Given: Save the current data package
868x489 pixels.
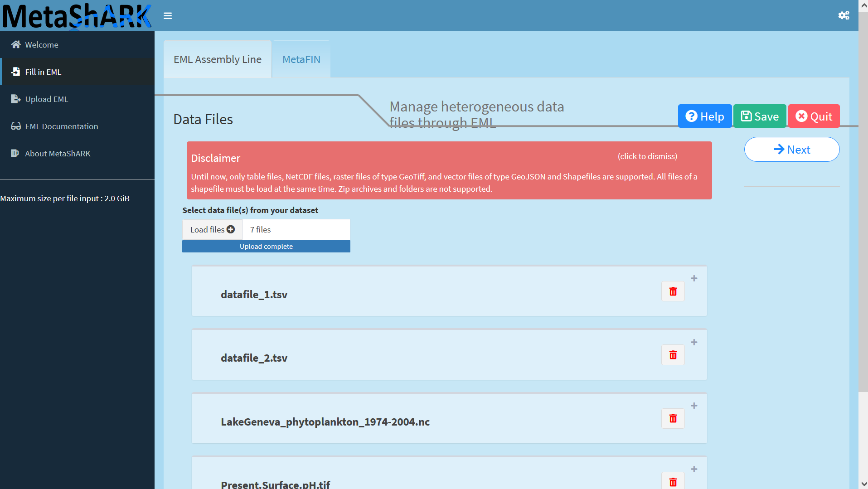Looking at the screenshot, I should 760,116.
